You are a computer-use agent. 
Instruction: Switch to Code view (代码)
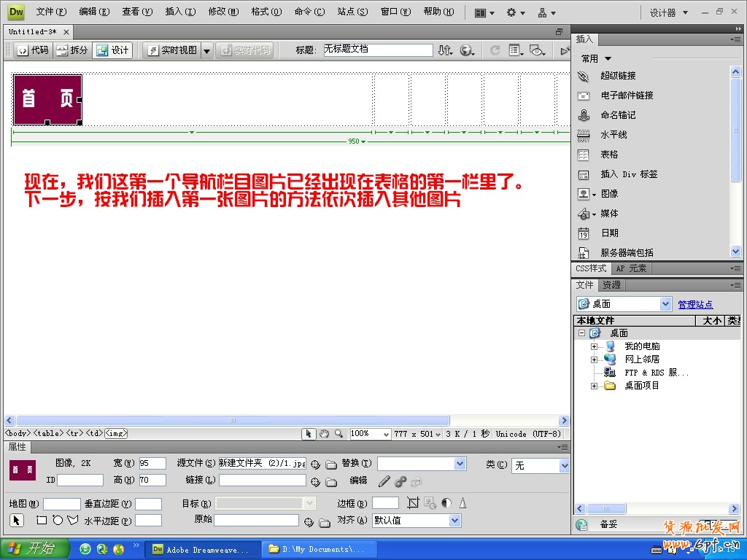[33, 50]
